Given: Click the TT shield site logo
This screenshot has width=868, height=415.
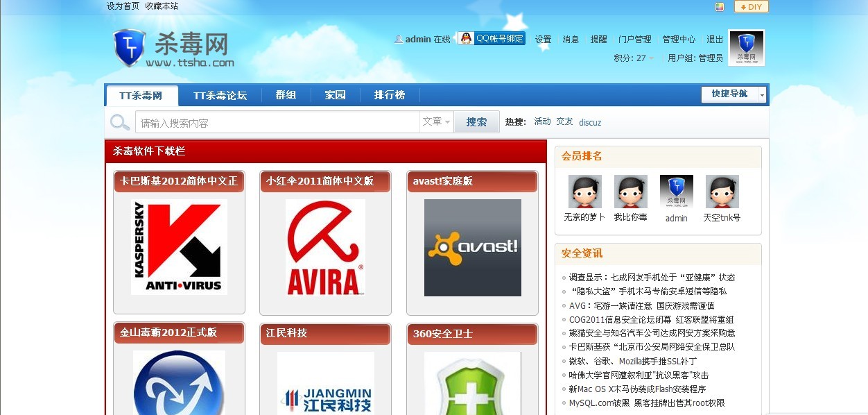Looking at the screenshot, I should [x=173, y=48].
